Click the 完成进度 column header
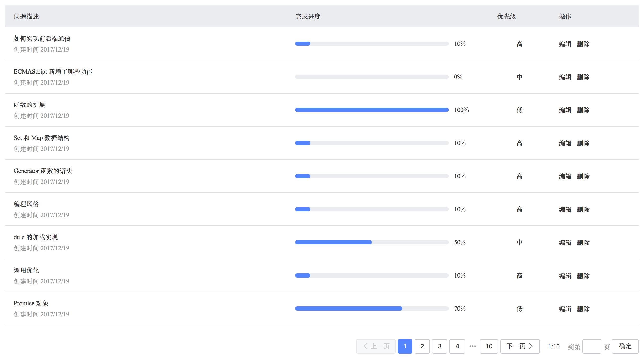The height and width of the screenshot is (359, 644). tap(308, 16)
